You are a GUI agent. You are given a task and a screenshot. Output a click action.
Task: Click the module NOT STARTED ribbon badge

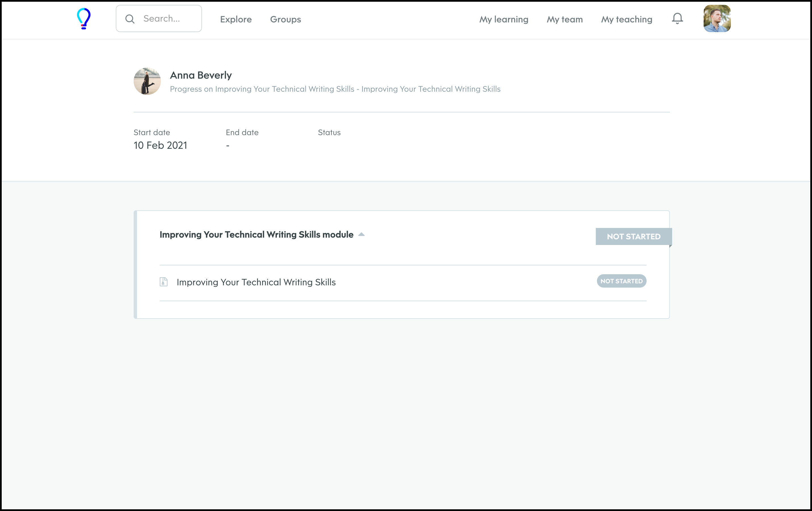[633, 236]
